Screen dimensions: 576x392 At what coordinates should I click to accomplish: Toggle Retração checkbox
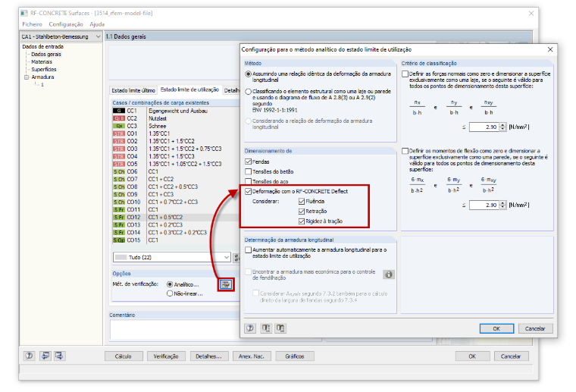point(302,212)
